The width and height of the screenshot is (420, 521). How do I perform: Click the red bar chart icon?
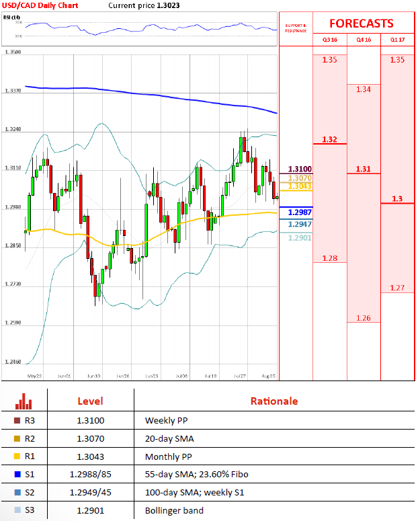tap(24, 401)
